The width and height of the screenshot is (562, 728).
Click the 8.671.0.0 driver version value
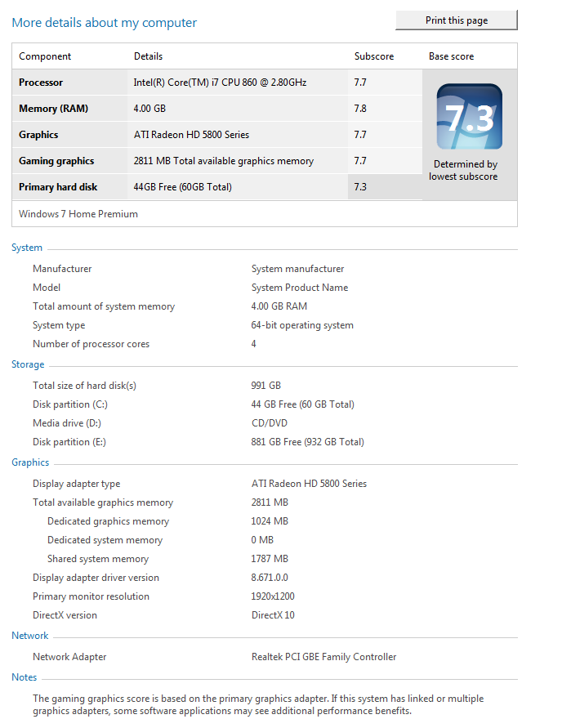click(x=270, y=578)
